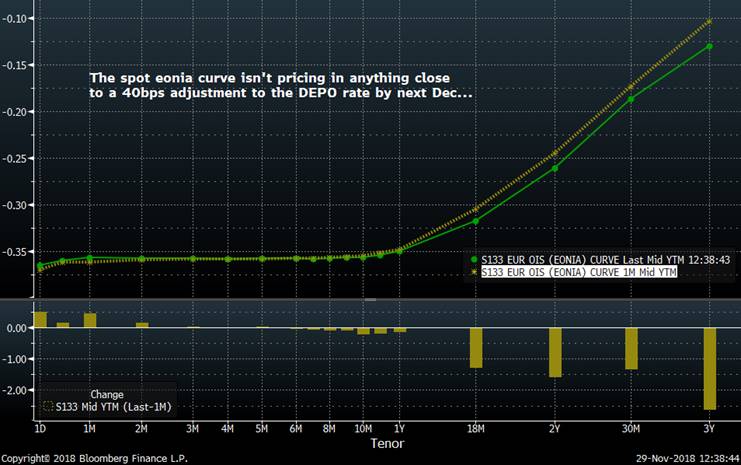This screenshot has width=741, height=465.
Task: Click the 1M tenor axis label
Action: [89, 429]
